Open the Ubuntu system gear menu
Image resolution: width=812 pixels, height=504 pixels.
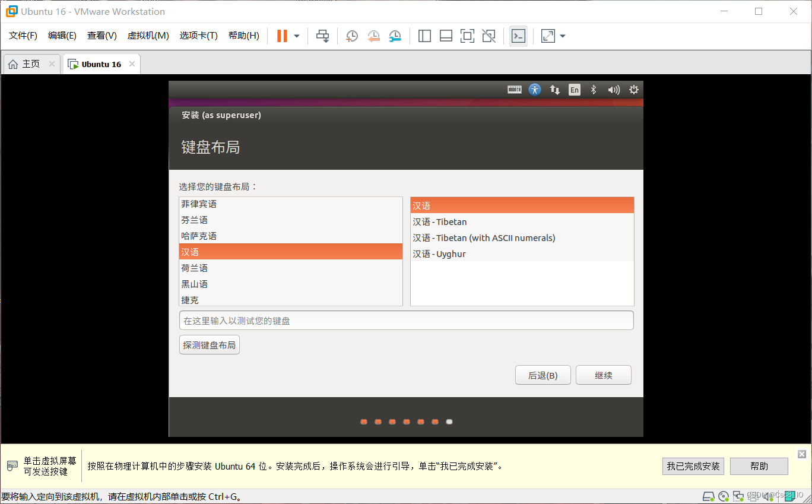(634, 90)
